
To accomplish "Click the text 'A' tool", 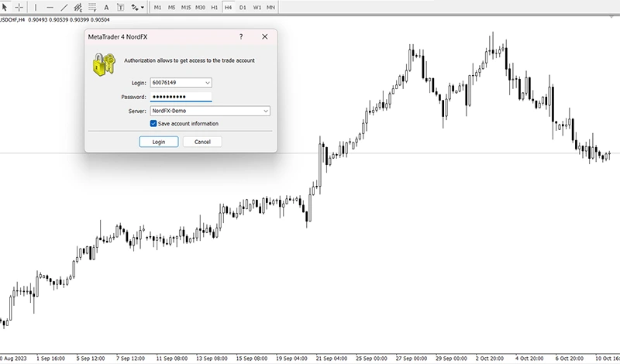I will [106, 7].
